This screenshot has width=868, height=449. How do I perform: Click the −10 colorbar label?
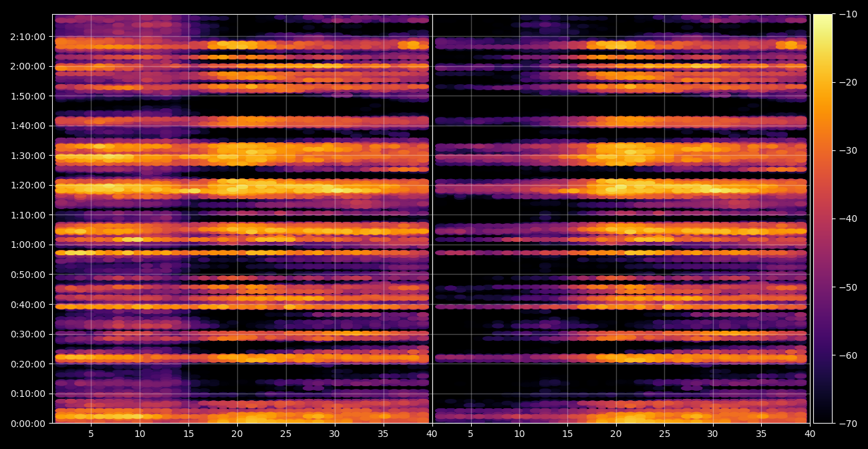click(x=848, y=14)
